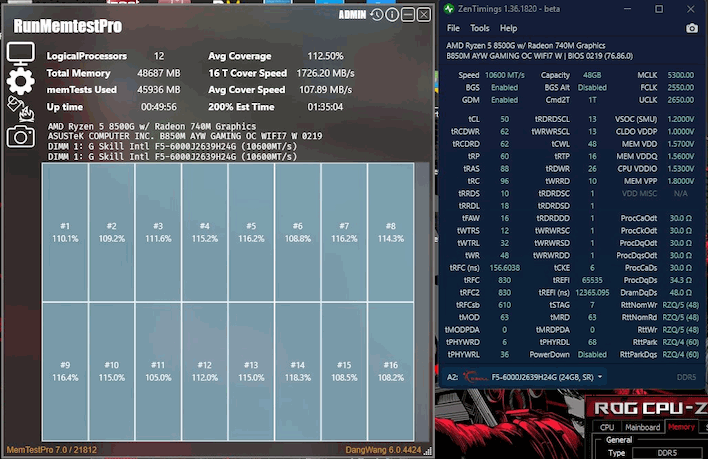This screenshot has height=459, width=708.
Task: Select memtest tile #3 showing 111.6%
Action: (158, 232)
